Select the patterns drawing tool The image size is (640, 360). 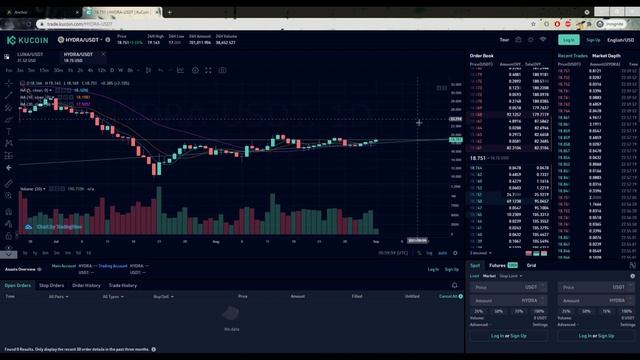point(9,143)
